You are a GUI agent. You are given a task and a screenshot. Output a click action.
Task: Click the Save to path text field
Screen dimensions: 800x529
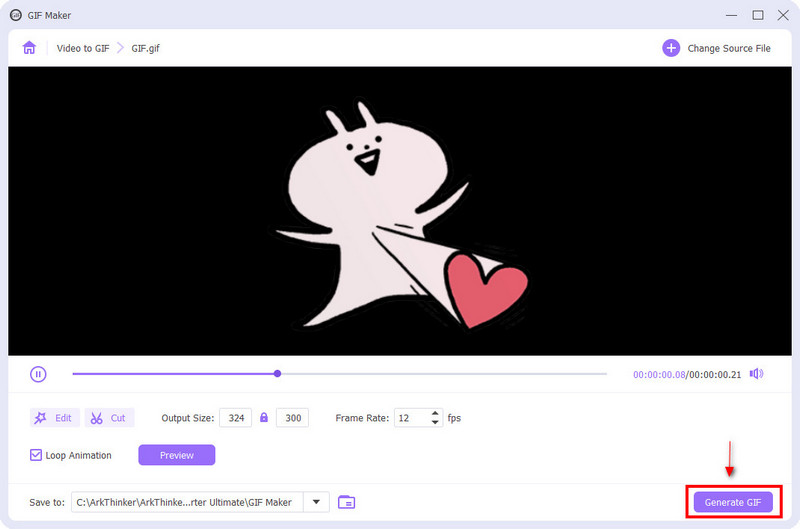(x=188, y=502)
